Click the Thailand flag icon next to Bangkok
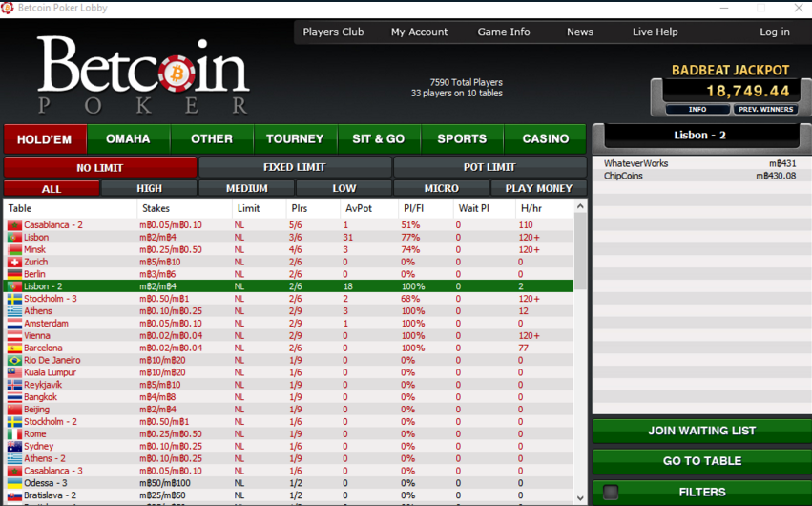This screenshot has height=506, width=812. (x=14, y=397)
